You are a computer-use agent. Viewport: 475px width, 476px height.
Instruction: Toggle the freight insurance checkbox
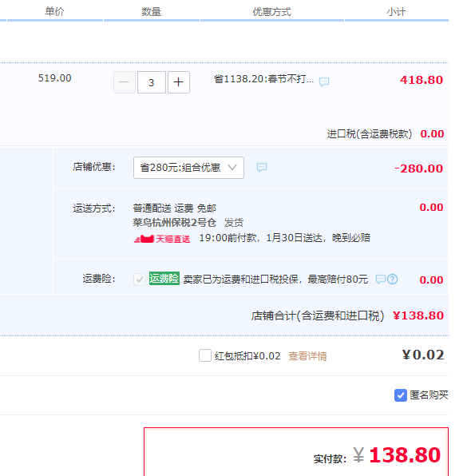click(x=140, y=279)
